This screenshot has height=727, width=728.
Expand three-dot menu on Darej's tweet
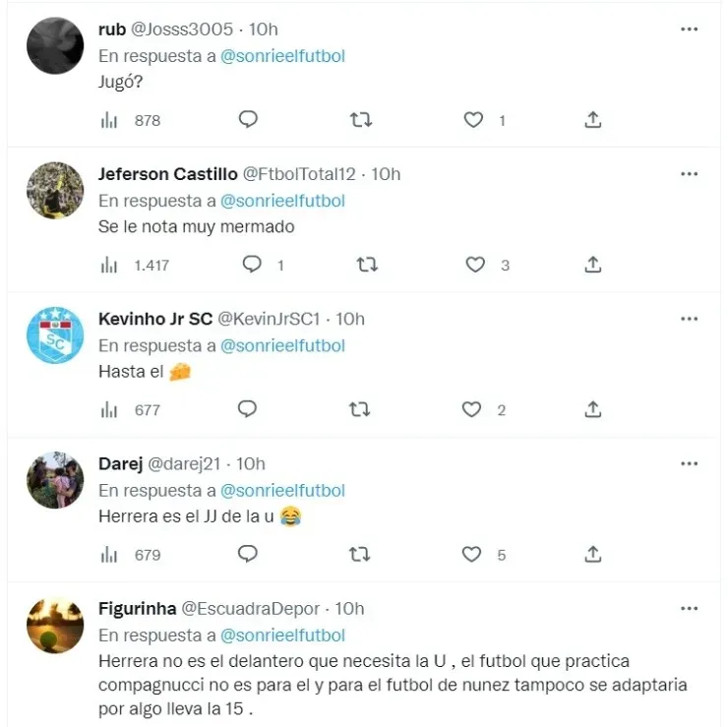689,463
